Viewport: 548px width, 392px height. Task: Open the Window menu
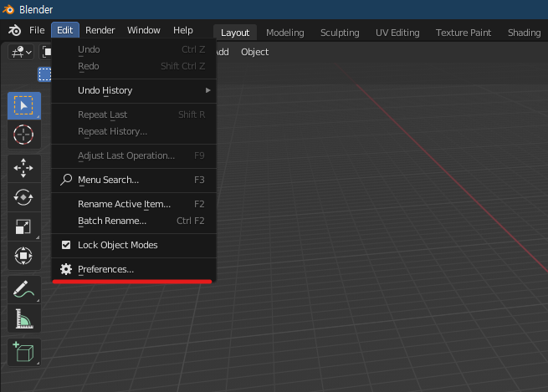(x=144, y=30)
